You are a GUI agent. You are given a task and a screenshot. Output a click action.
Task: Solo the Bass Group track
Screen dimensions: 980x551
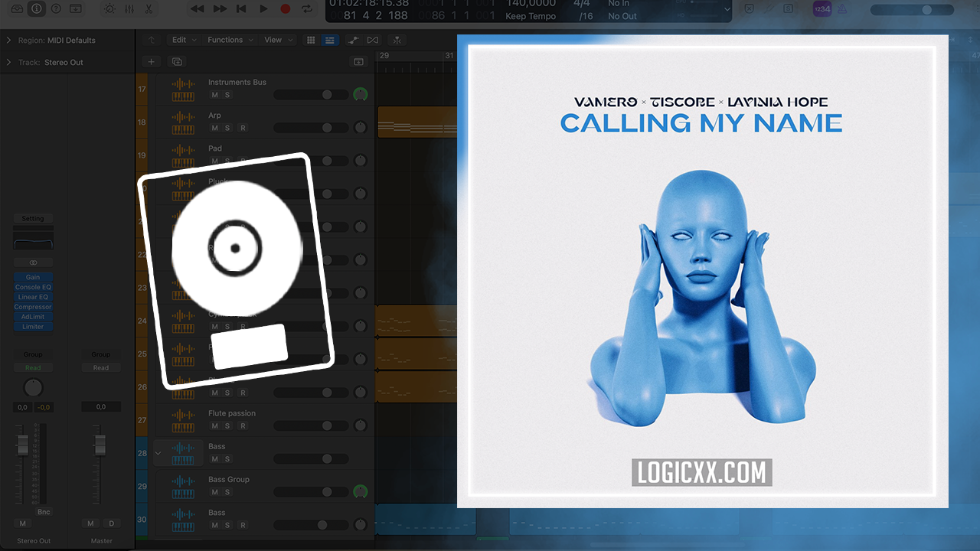(x=227, y=492)
